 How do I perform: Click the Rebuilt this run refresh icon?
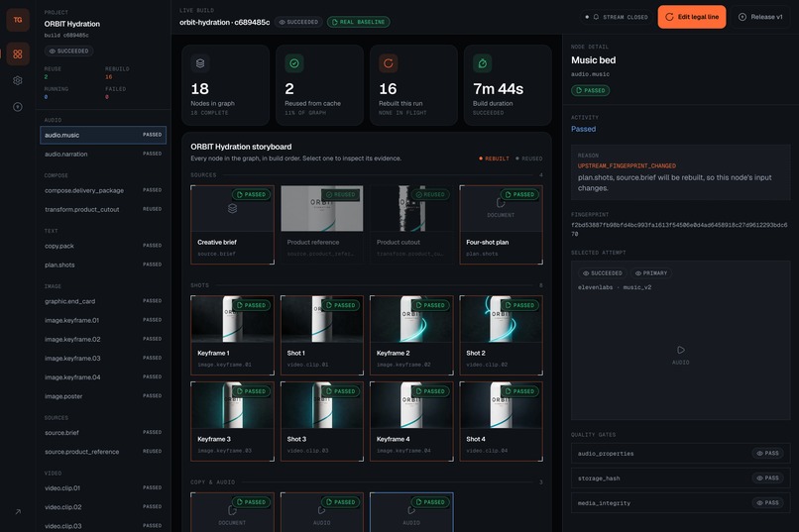point(389,63)
